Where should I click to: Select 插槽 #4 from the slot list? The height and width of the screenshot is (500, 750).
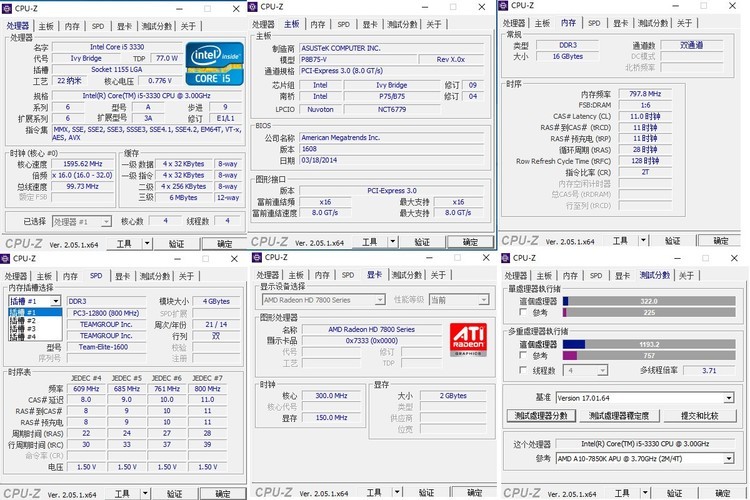[35, 337]
